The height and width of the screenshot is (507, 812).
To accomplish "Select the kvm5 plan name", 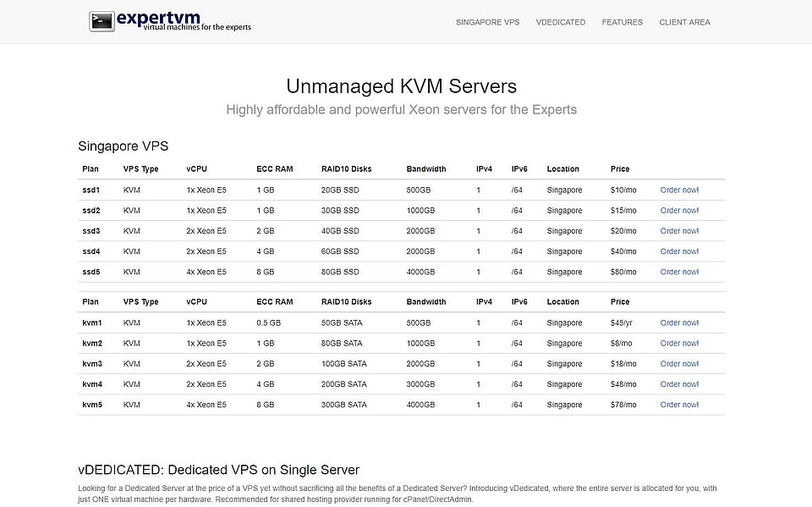I will pyautogui.click(x=92, y=405).
